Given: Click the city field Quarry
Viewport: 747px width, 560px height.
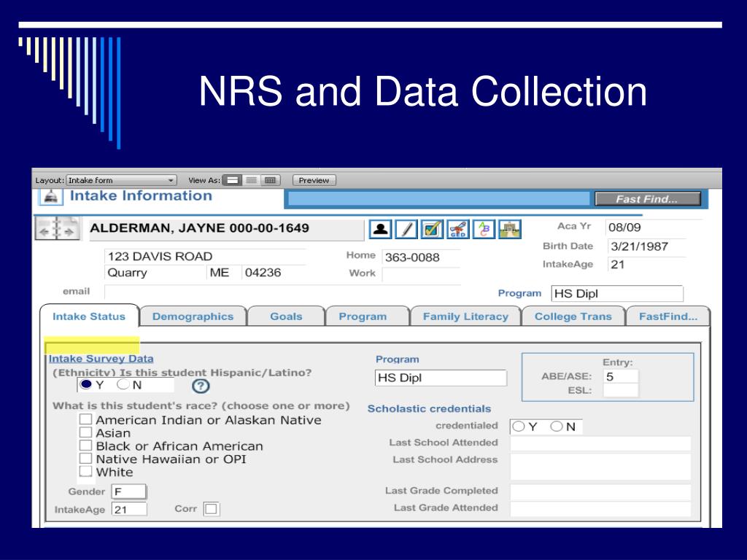Looking at the screenshot, I should tap(155, 273).
